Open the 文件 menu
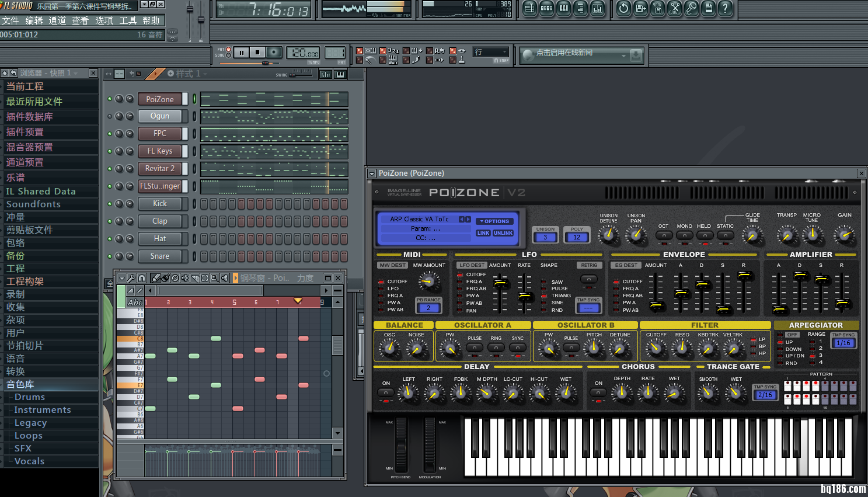The width and height of the screenshot is (868, 497). [11, 20]
